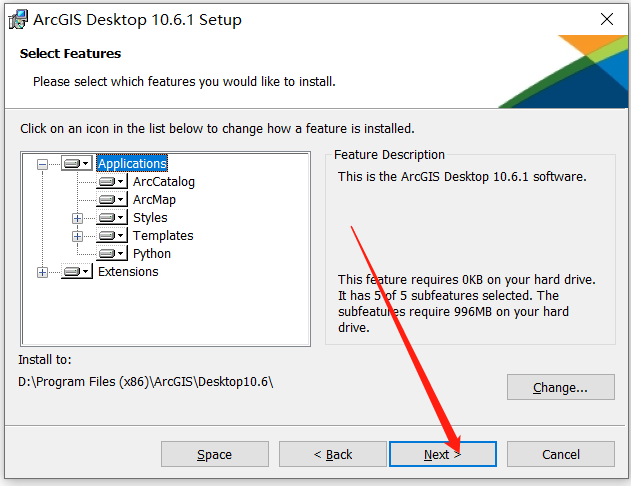Click the install path D:\Program Files (x86)\ArcGIS\Desktop10.6\
631x486 pixels.
(146, 381)
